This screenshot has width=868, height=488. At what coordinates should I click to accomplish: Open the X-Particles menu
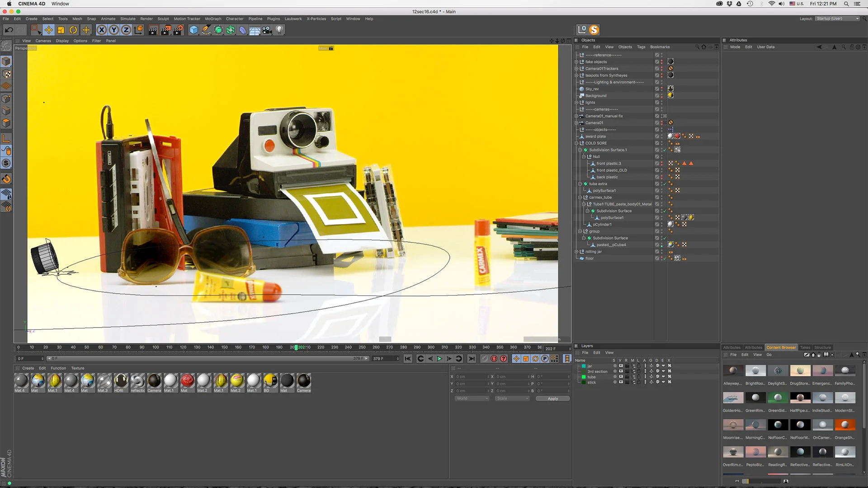point(316,19)
